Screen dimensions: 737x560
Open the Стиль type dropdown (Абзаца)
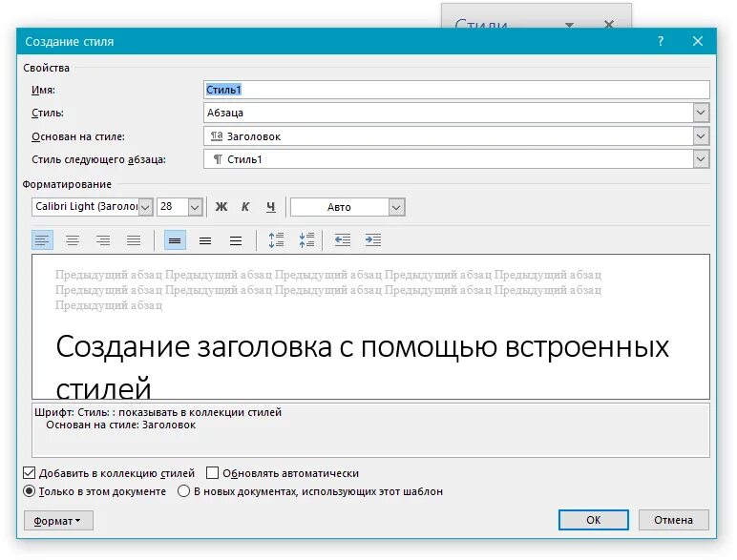click(x=701, y=113)
